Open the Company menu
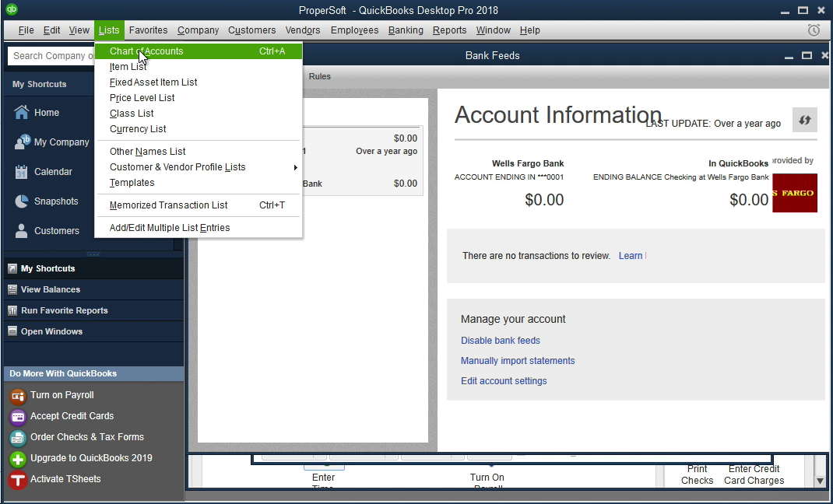 click(x=199, y=30)
